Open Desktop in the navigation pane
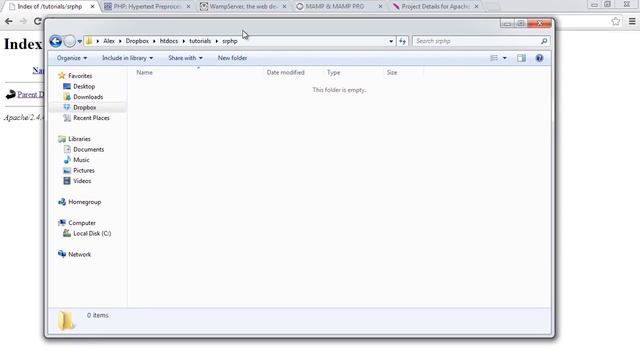Screen dimensions: 640x360 pyautogui.click(x=84, y=87)
